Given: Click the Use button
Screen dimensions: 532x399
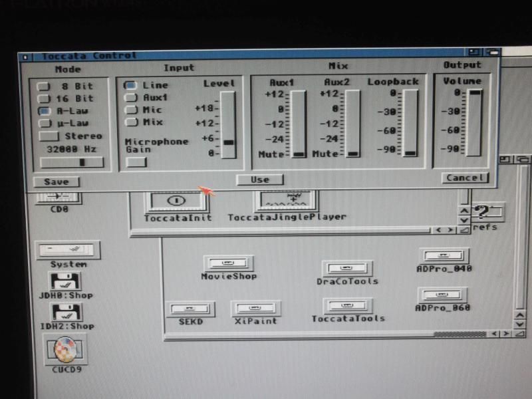Looking at the screenshot, I should tap(259, 180).
